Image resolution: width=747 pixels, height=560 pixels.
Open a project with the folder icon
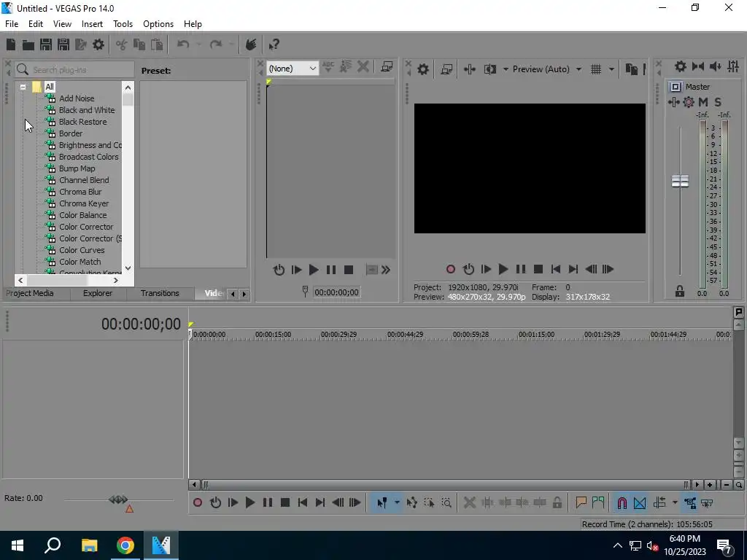pyautogui.click(x=28, y=44)
